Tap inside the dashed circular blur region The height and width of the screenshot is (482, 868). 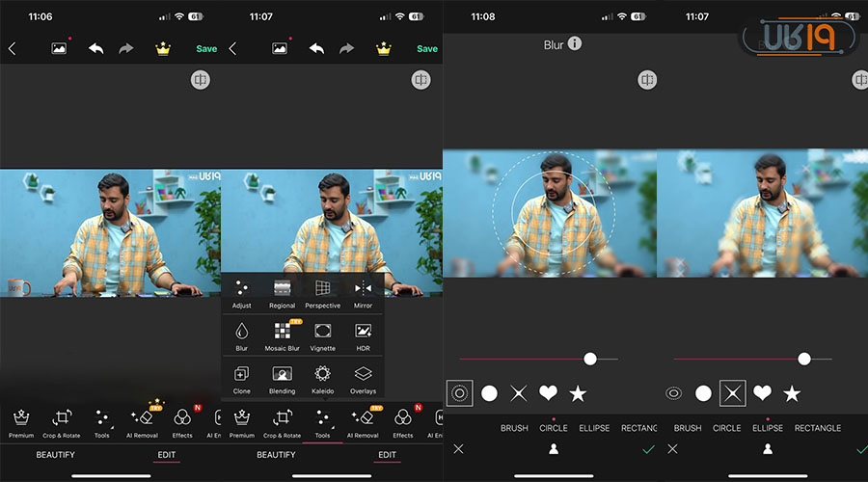[x=554, y=212]
